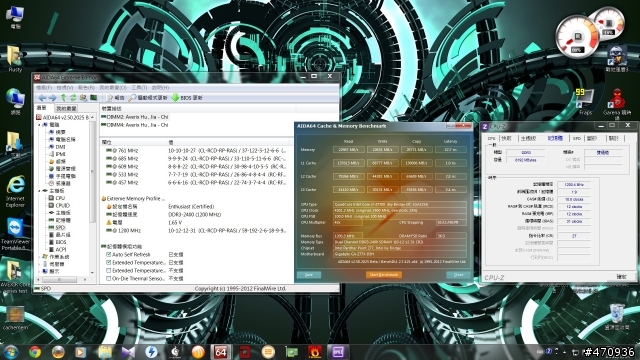Select the AIDA64 v2.50.2025 root tree node
Image resolution: width=640 pixels, height=360 pixels.
62,117
